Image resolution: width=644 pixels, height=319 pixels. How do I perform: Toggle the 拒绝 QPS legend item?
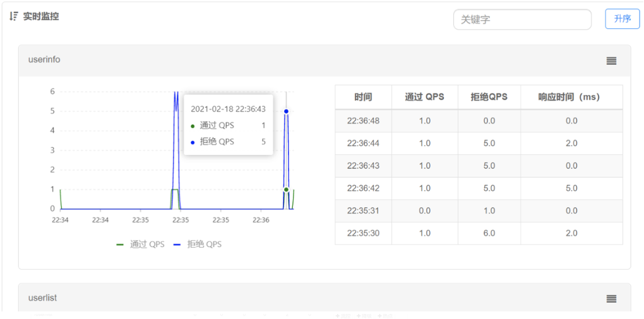(x=198, y=245)
